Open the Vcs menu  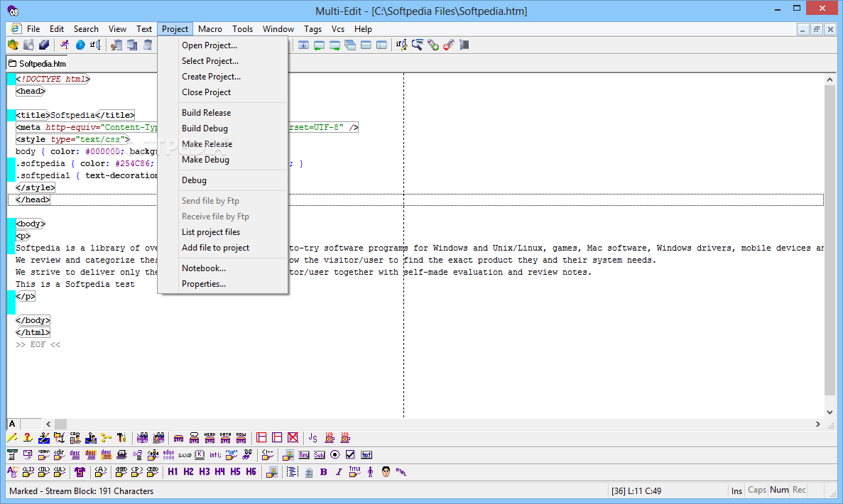pyautogui.click(x=337, y=29)
